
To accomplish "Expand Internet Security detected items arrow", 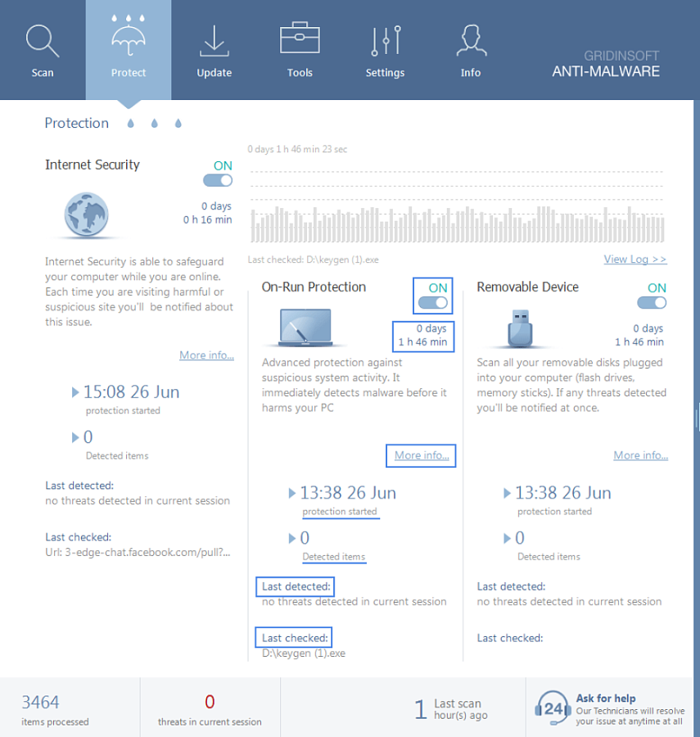I will click(75, 437).
